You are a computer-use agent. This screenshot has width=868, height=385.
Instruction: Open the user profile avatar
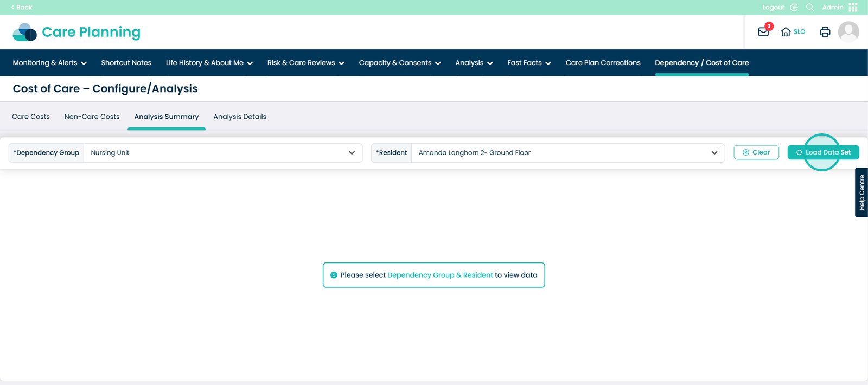[x=848, y=32]
